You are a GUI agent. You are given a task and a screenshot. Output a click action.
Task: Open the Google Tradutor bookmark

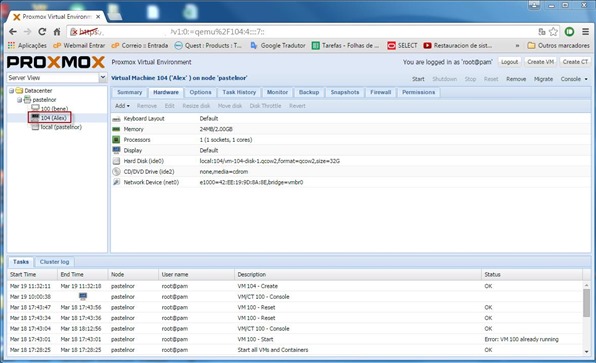pyautogui.click(x=278, y=46)
